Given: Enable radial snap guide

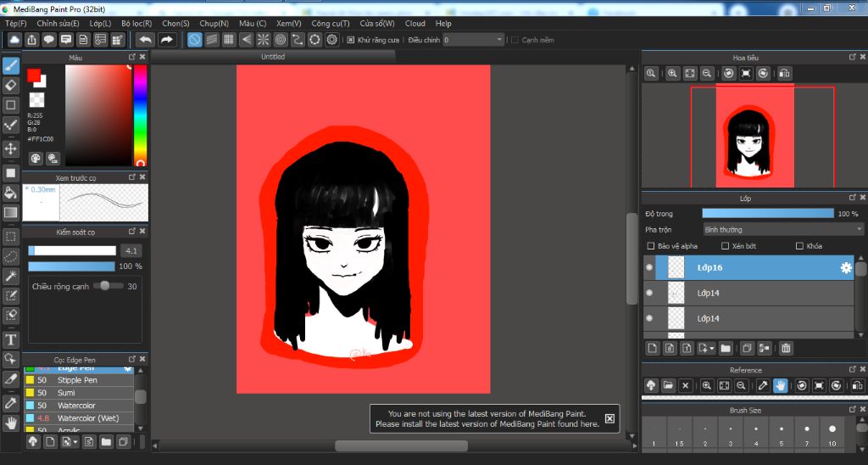Looking at the screenshot, I should (263, 39).
